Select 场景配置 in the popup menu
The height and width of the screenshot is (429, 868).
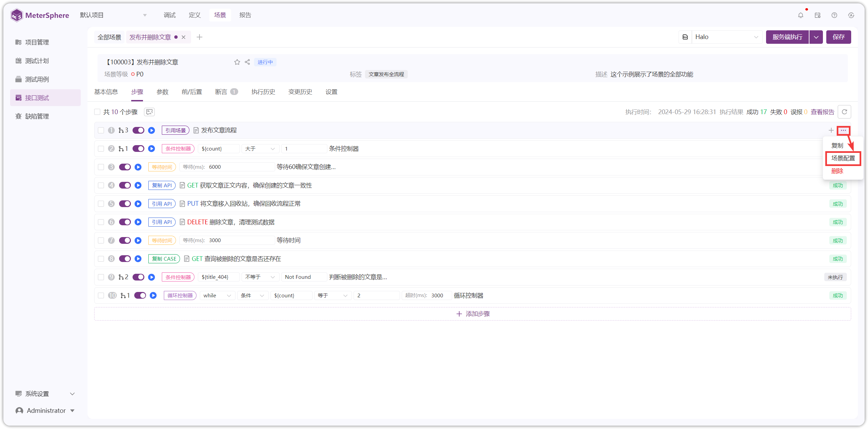pyautogui.click(x=843, y=158)
